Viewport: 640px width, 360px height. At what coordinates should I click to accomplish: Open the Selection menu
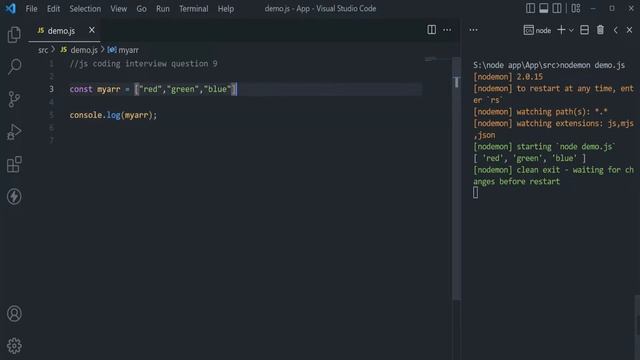pos(85,9)
